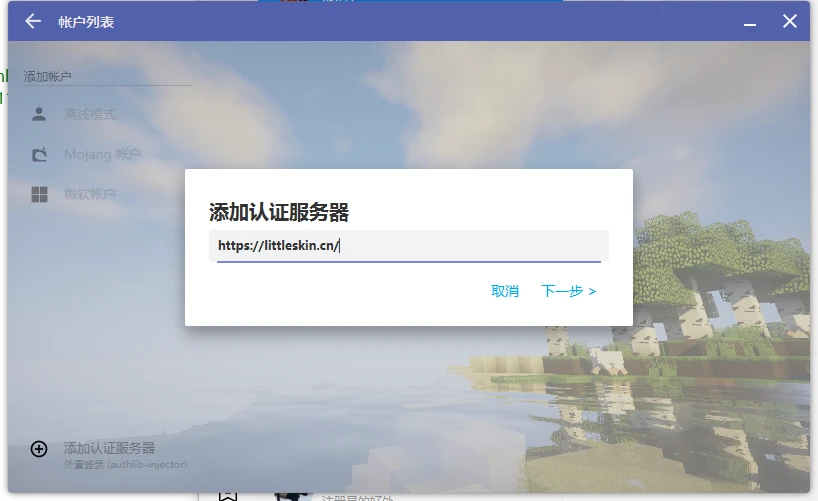The width and height of the screenshot is (818, 501).
Task: Click the 添加认证服务器 dialog heading
Action: 279,212
